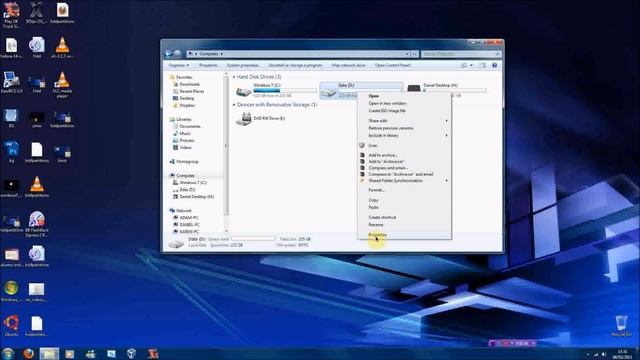The image size is (640, 360).
Task: Collapse the Hard Disk Drives group
Action: point(234,77)
